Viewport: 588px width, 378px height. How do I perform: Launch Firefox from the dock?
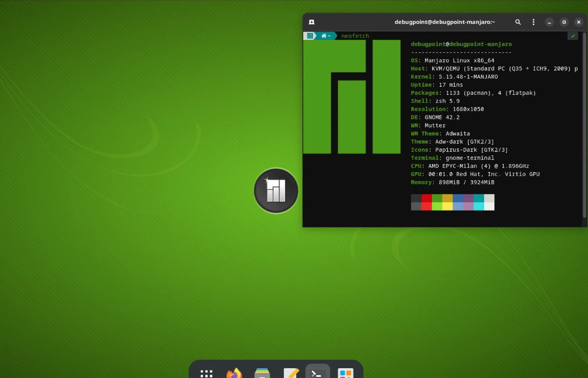[x=234, y=373]
